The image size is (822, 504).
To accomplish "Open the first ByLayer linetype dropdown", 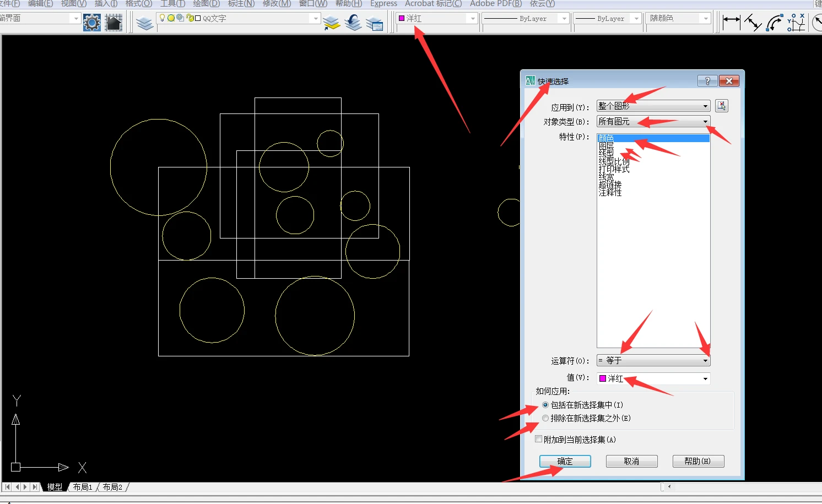I will (525, 18).
